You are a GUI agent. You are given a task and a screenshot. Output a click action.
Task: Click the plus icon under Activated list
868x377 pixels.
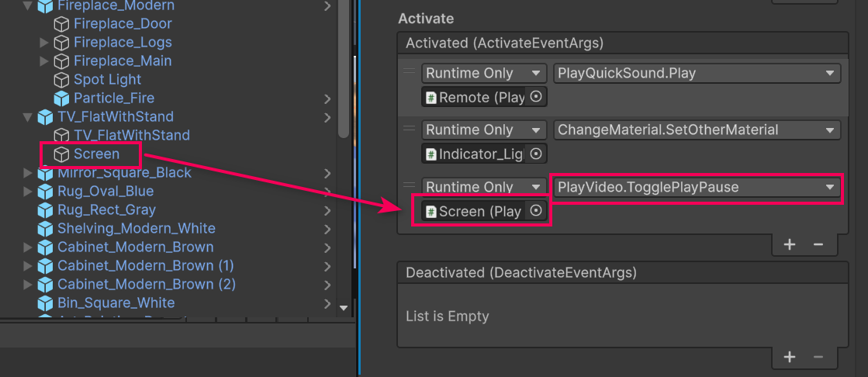[x=790, y=244]
